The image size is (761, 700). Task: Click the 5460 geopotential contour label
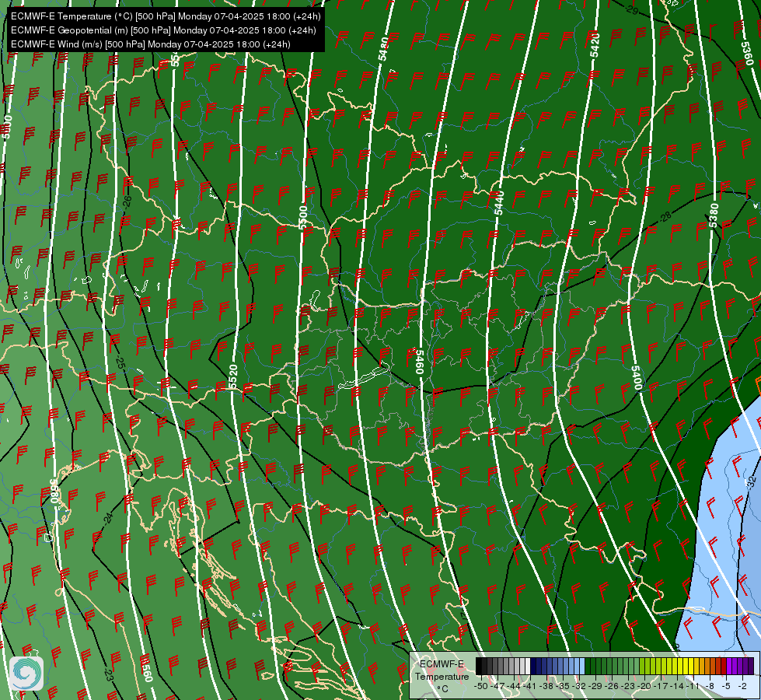pos(420,362)
